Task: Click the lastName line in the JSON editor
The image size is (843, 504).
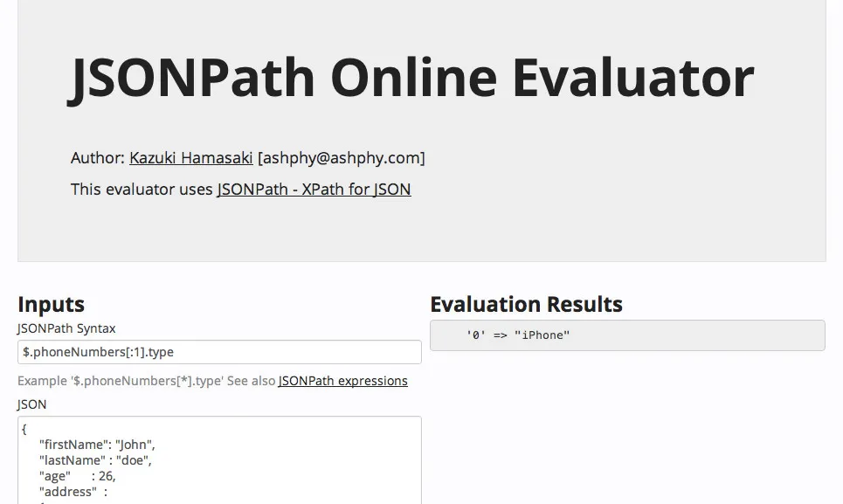Action: click(96, 460)
